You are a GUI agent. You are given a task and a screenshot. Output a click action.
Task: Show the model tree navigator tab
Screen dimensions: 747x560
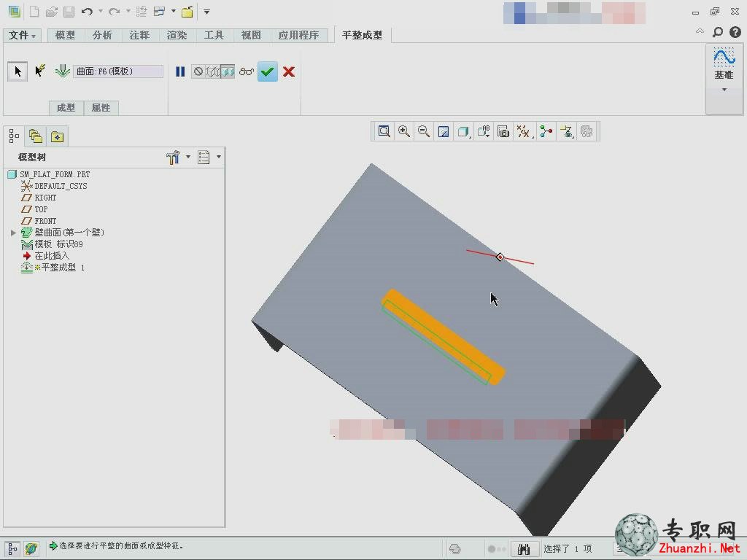coord(14,136)
